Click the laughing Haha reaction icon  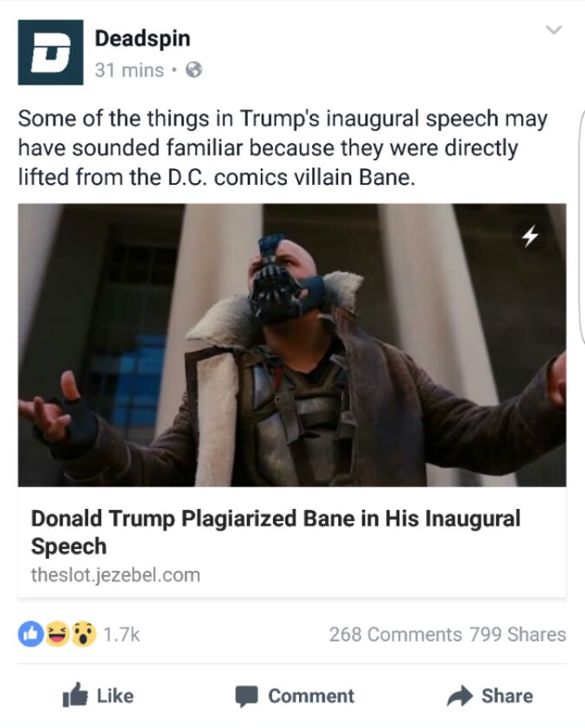coord(57,634)
